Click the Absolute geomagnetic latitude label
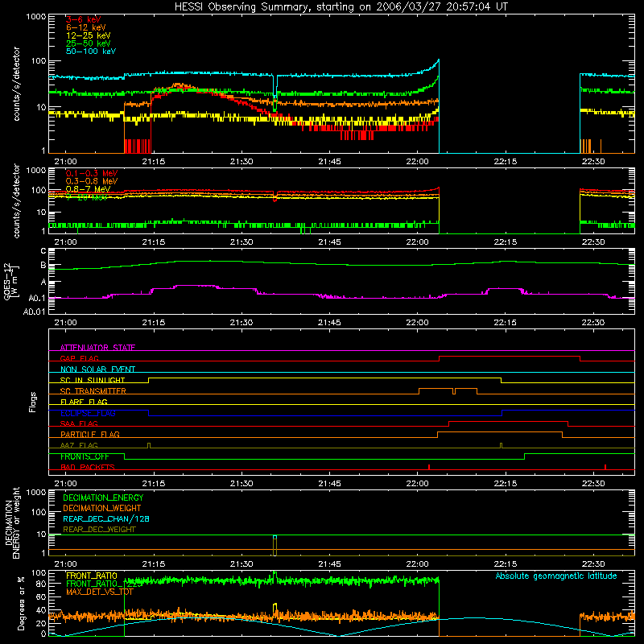 556,576
